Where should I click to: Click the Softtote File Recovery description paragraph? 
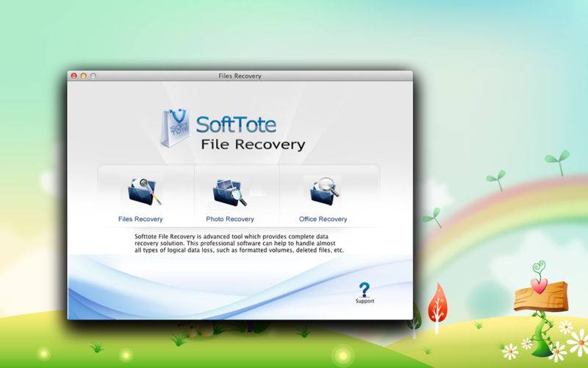click(x=239, y=244)
